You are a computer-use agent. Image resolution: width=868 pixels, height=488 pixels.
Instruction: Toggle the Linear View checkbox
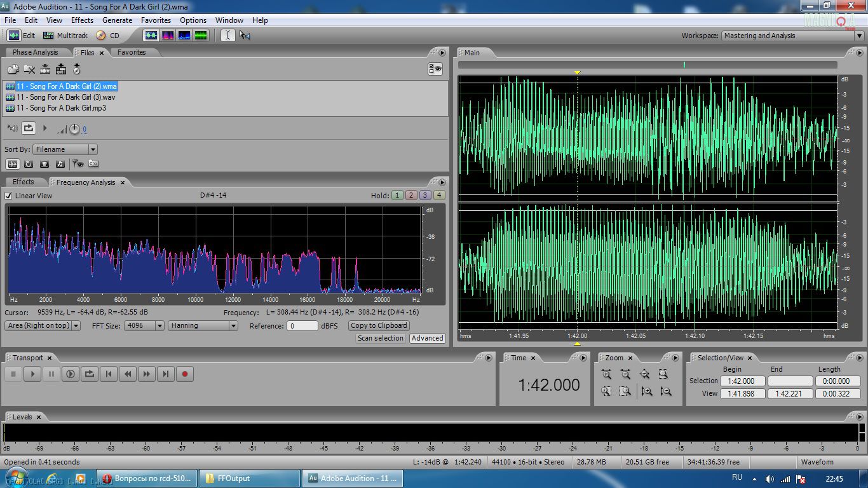9,196
